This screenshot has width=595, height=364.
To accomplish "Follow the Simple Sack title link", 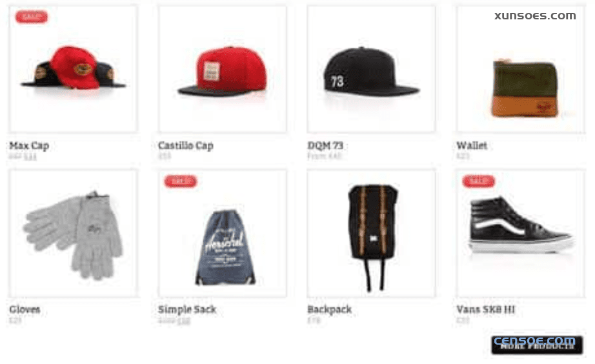I will coord(187,309).
